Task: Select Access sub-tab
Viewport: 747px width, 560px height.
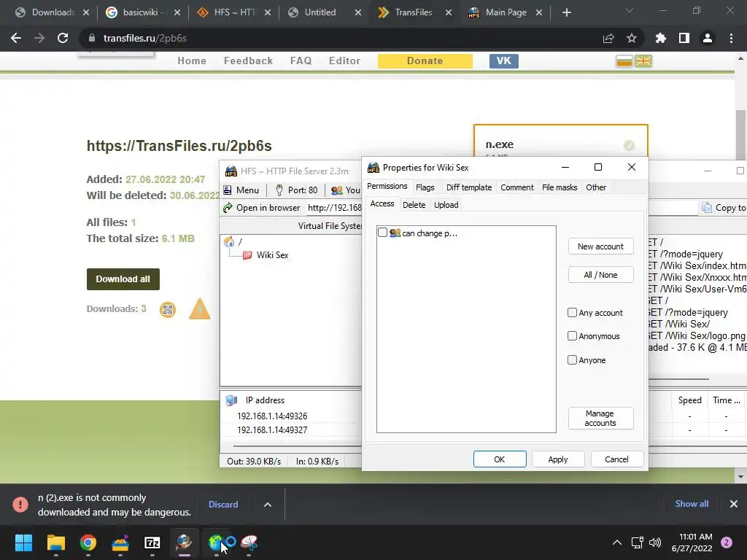Action: point(382,204)
